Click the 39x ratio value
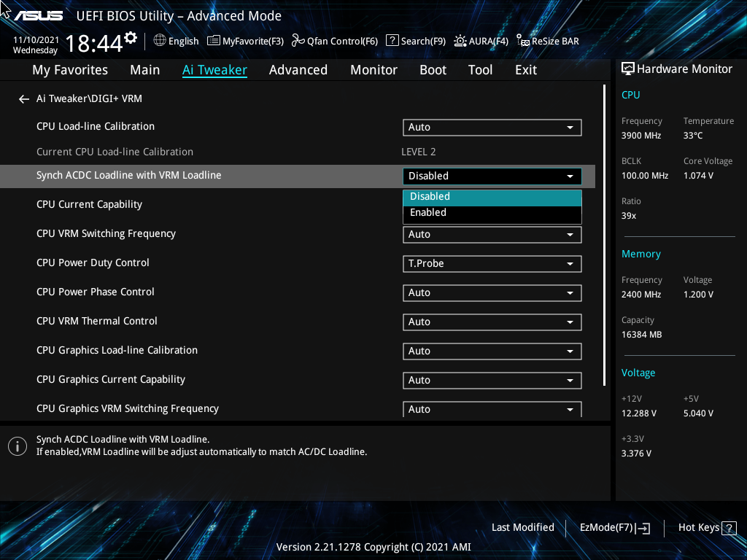747x560 pixels. point(629,216)
